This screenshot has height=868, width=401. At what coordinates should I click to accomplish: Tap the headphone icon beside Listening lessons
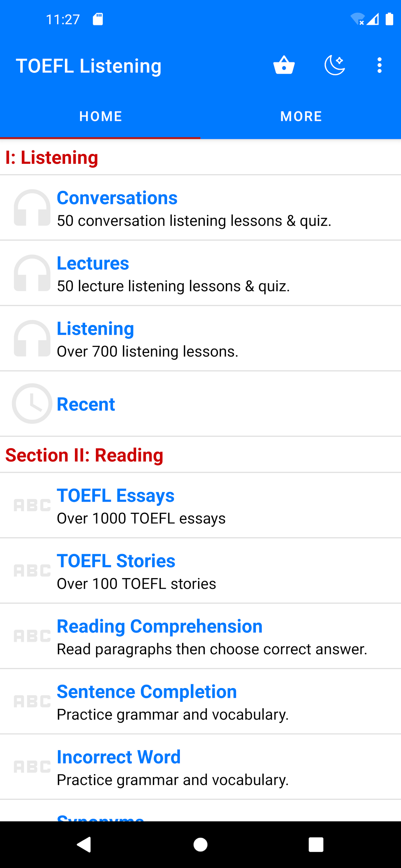(32, 338)
